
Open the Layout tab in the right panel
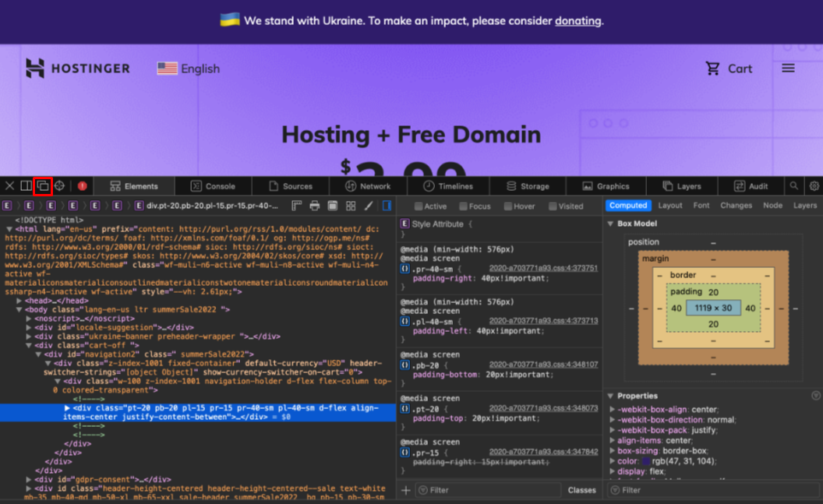coord(669,205)
